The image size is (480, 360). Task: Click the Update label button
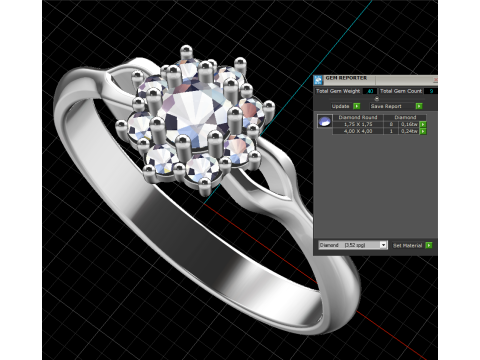tap(340, 106)
